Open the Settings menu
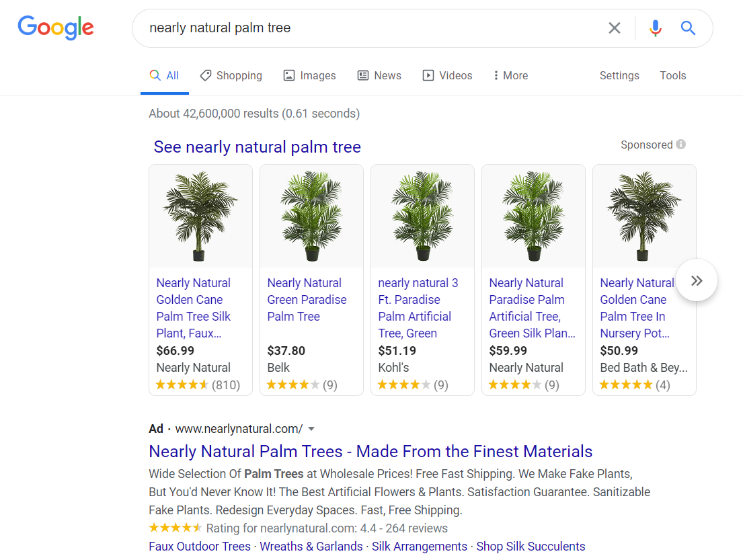Image resolution: width=743 pixels, height=560 pixels. point(619,75)
